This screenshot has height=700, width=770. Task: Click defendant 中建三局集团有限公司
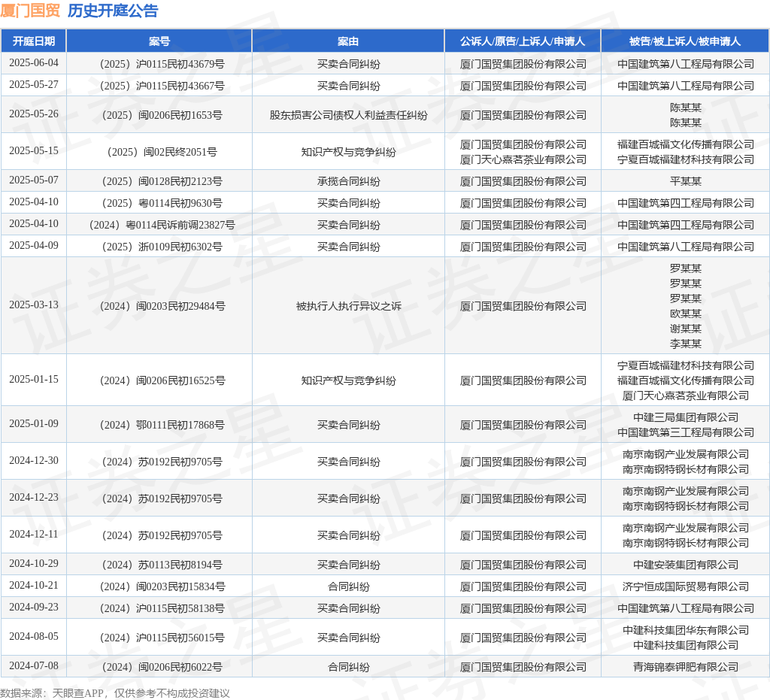click(x=685, y=417)
